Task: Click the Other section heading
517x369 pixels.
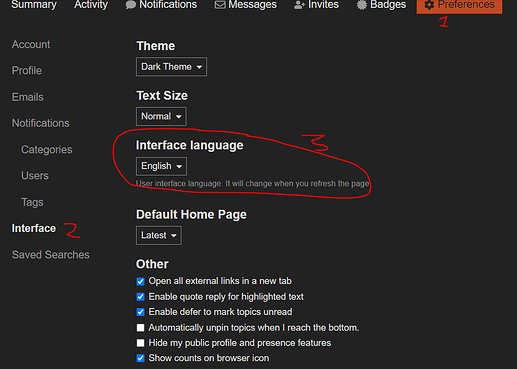Action: tap(152, 264)
